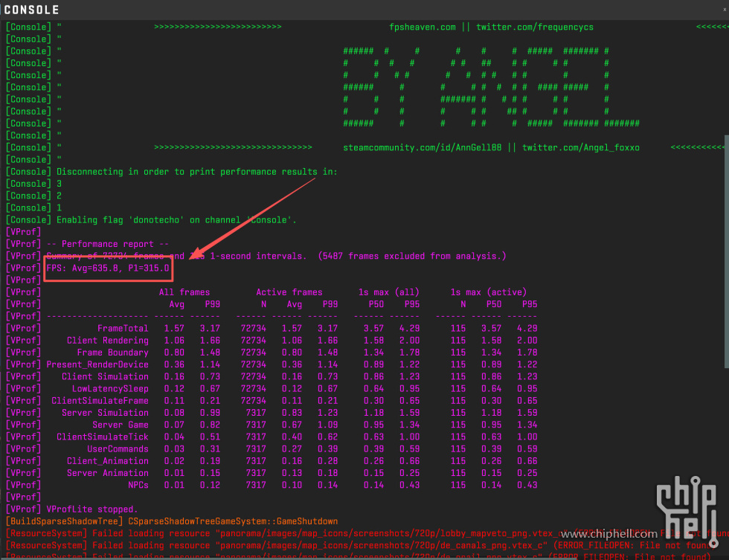Click the All frames column header
The width and height of the screenshot is (729, 560).
point(184,292)
